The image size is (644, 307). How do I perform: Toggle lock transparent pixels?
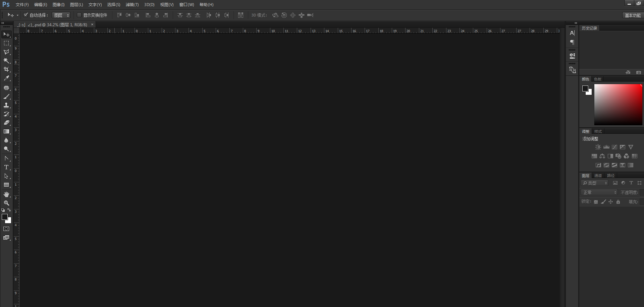pos(596,202)
